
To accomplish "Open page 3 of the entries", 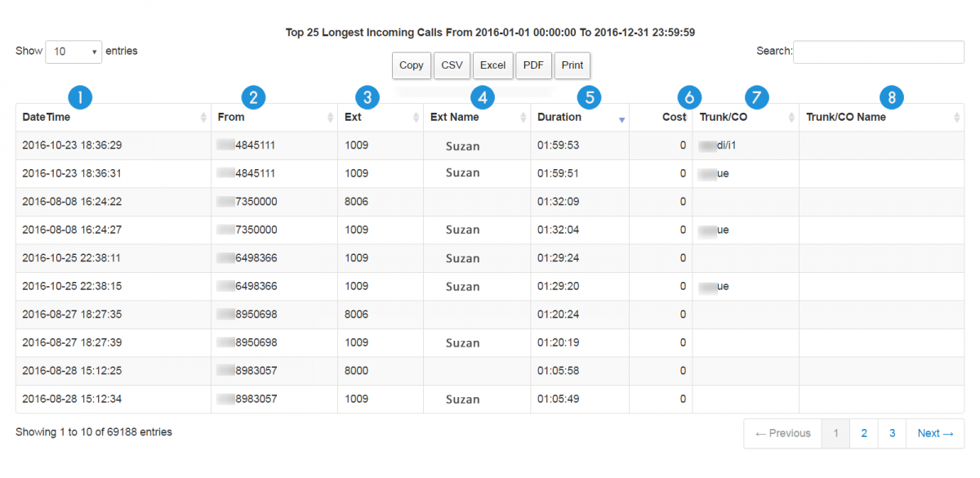I will [x=892, y=433].
